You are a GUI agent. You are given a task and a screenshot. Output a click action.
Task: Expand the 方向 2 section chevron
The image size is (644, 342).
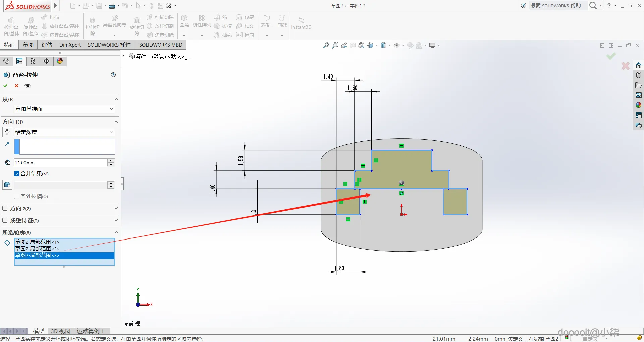pyautogui.click(x=116, y=208)
